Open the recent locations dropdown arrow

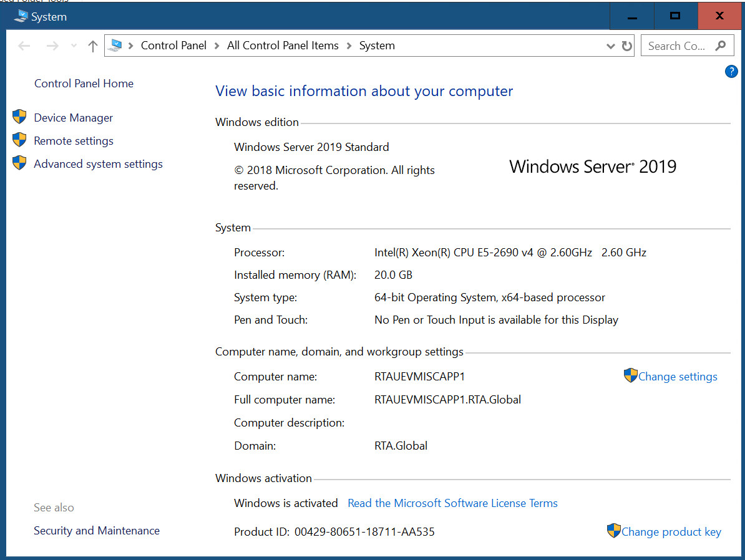coord(74,46)
